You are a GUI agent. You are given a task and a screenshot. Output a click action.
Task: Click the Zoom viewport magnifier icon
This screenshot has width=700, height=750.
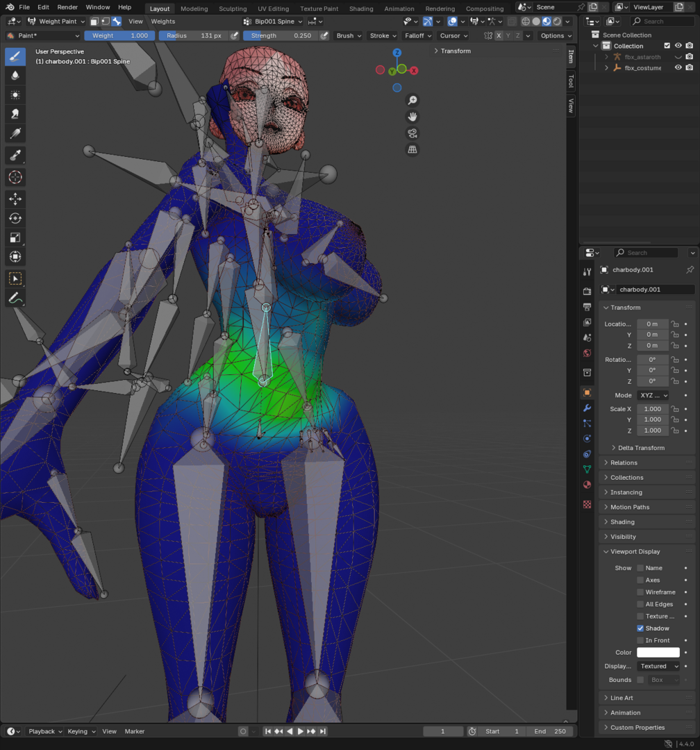412,100
